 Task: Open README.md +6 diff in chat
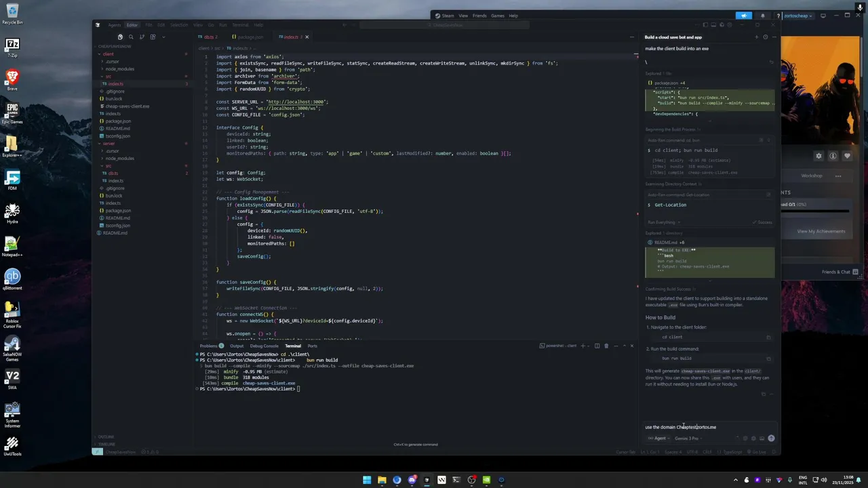(x=667, y=243)
